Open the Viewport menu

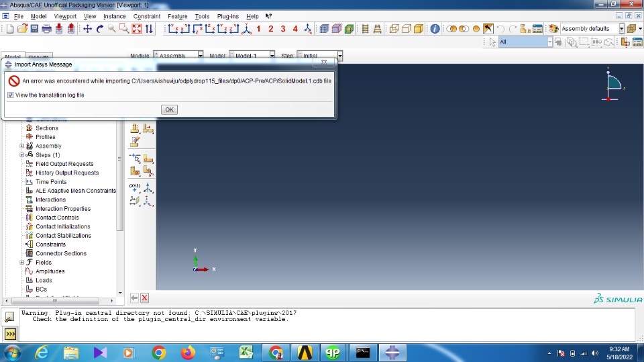65,16
